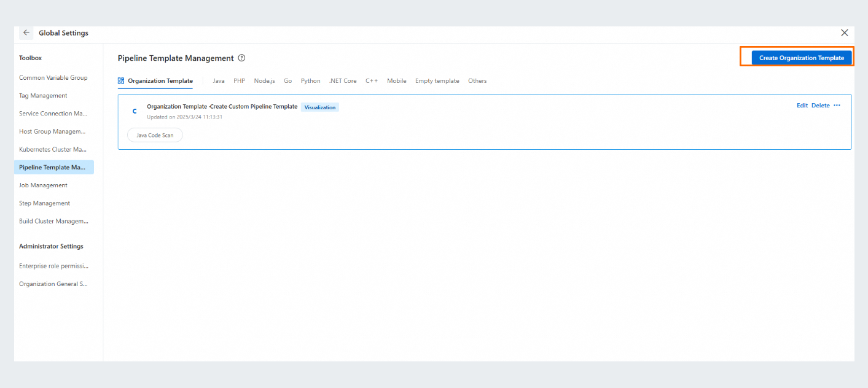Open the C++ templates tab
Image resolution: width=868 pixels, height=388 pixels.
coord(372,81)
